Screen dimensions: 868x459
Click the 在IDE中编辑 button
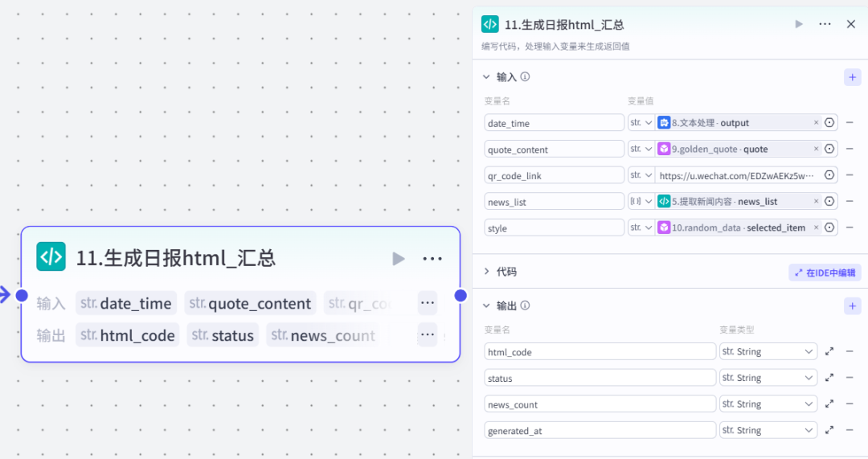pos(825,273)
